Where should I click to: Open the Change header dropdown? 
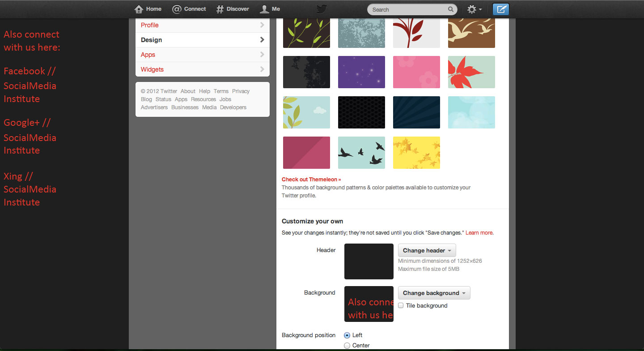427,250
